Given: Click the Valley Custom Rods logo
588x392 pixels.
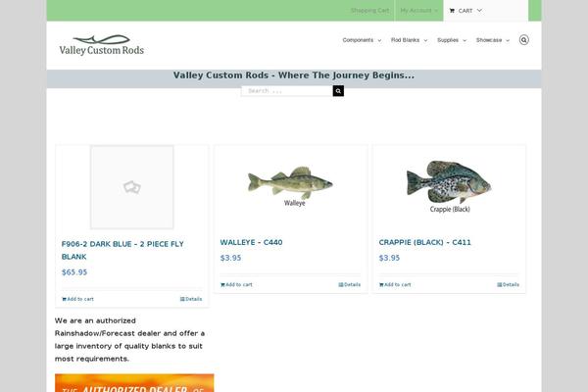Looking at the screenshot, I should [101, 45].
